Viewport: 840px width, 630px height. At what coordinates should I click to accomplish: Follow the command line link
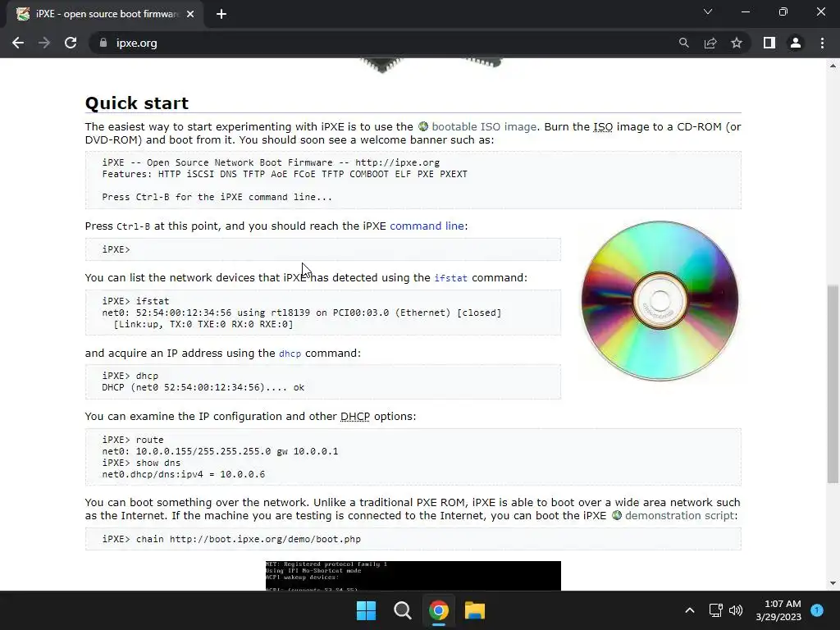click(427, 226)
